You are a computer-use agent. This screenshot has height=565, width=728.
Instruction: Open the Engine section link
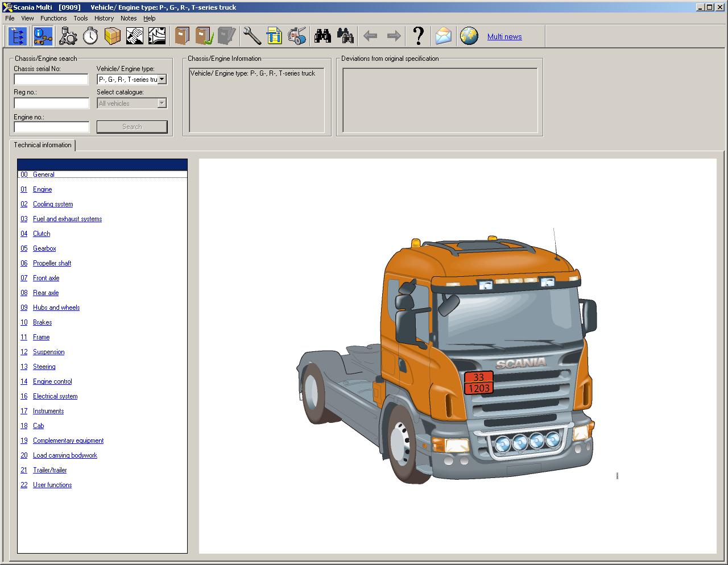[x=42, y=189]
